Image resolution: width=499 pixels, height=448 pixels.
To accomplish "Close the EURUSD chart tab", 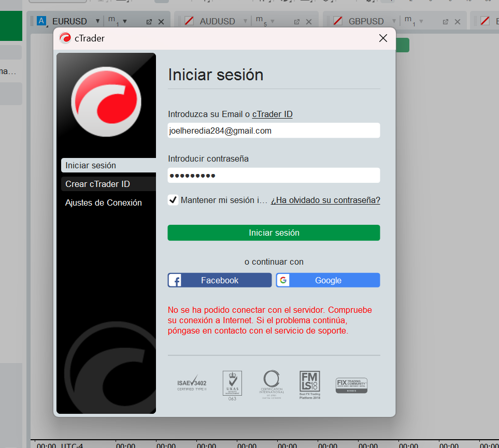I will coord(161,22).
